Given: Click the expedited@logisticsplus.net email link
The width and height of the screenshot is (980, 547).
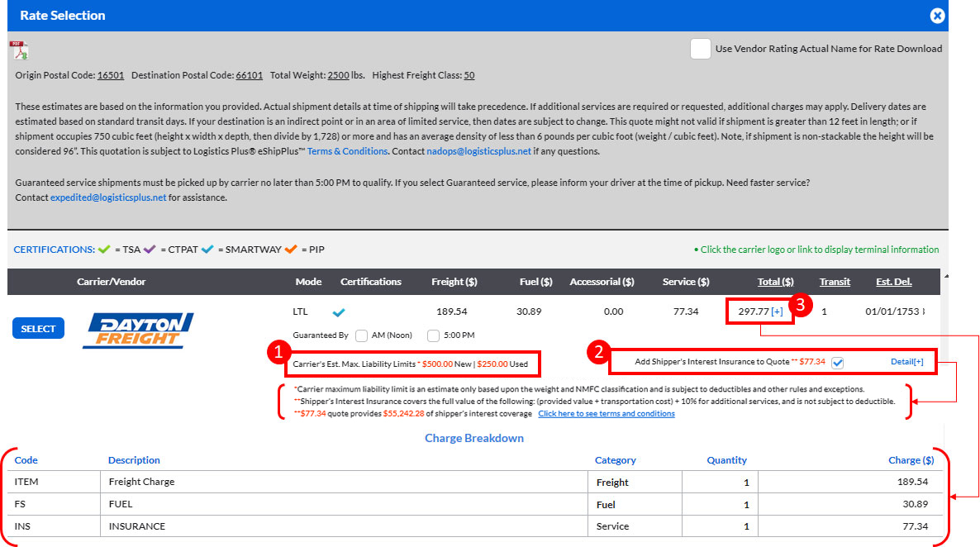Looking at the screenshot, I should (x=108, y=197).
